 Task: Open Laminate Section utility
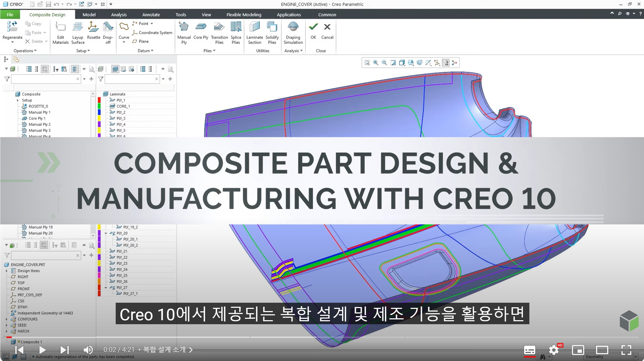pyautogui.click(x=254, y=33)
